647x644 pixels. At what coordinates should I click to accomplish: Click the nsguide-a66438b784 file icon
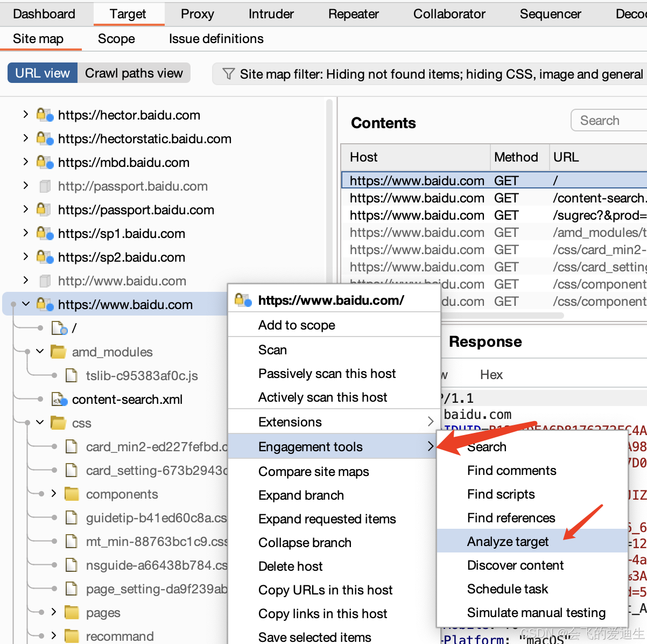[x=71, y=565]
